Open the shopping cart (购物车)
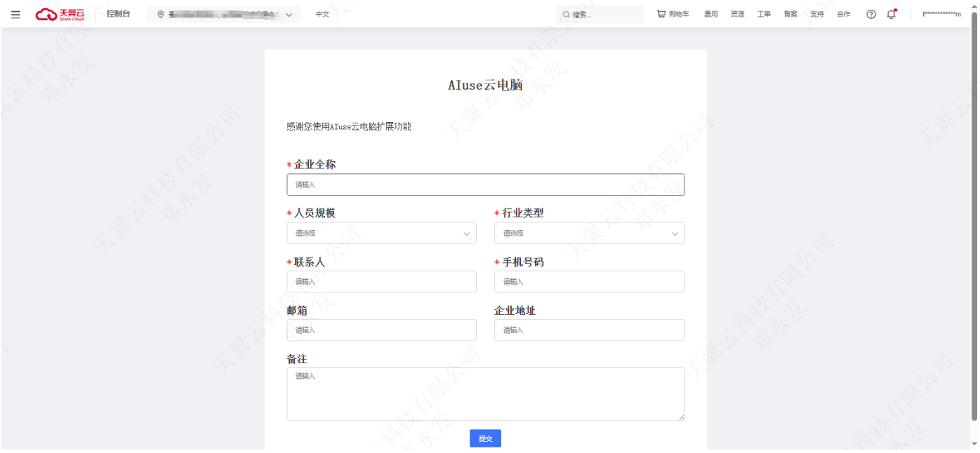Screen dimensions: 980x453 (x=673, y=14)
